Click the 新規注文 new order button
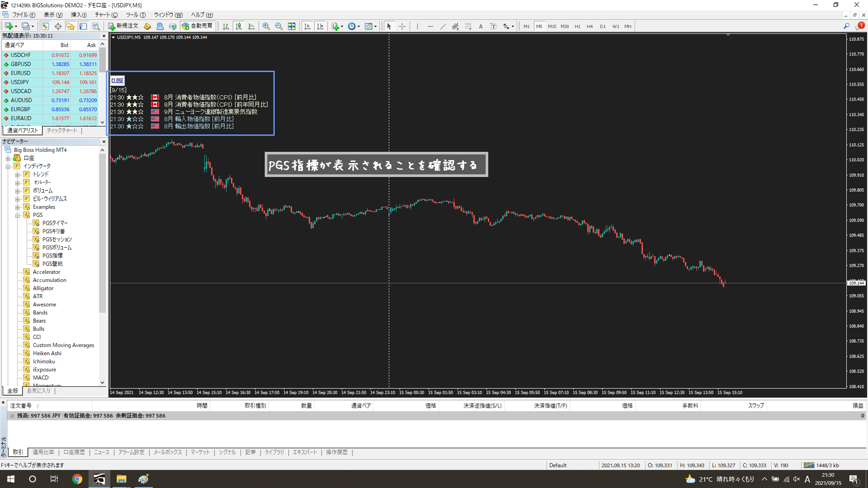The width and height of the screenshot is (868, 488). (x=123, y=26)
